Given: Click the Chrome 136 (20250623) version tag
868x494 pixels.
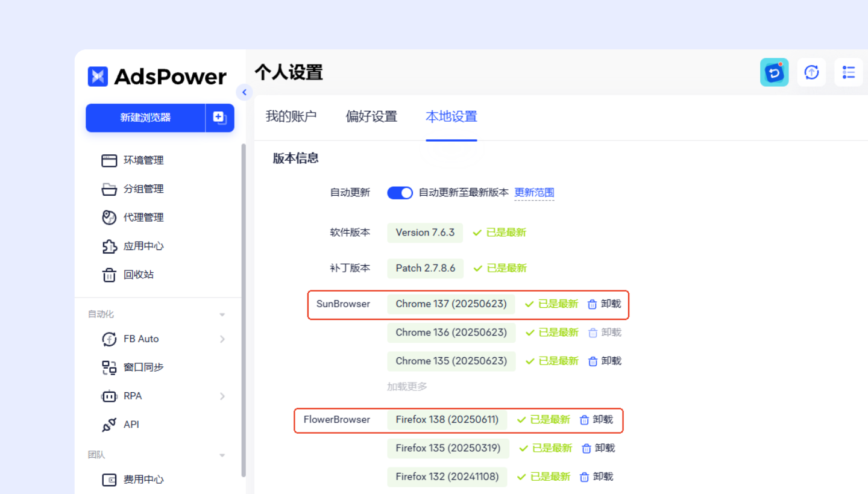Looking at the screenshot, I should (x=451, y=333).
